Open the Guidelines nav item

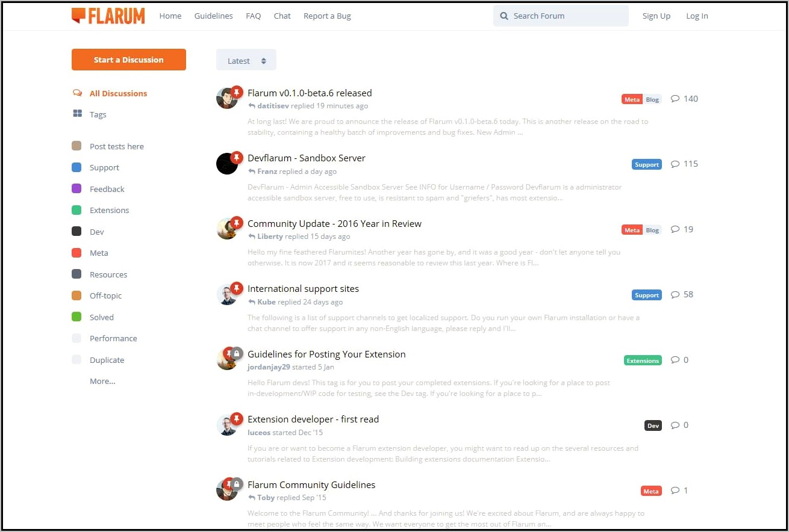pyautogui.click(x=213, y=16)
